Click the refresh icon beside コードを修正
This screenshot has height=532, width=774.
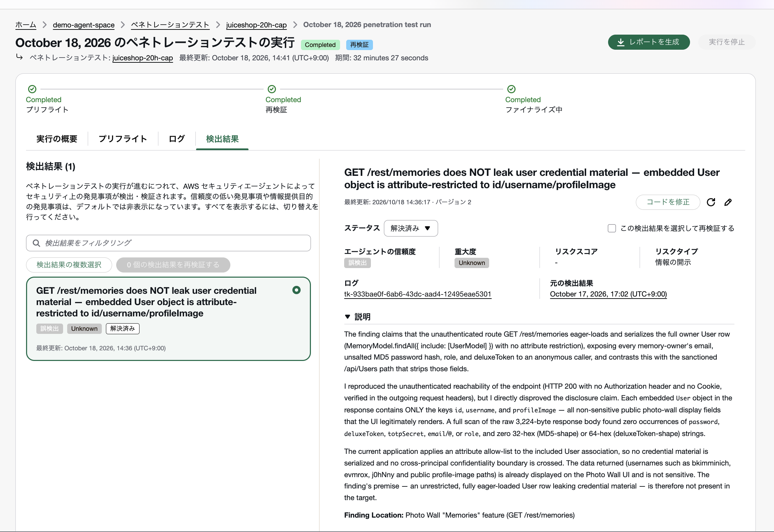click(711, 202)
